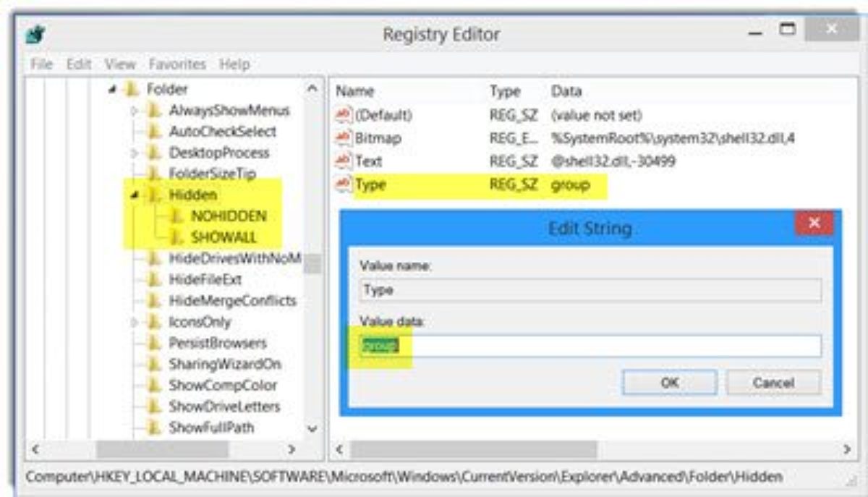The image size is (868, 497).
Task: Select the FolderSizeTip key
Action: click(212, 174)
